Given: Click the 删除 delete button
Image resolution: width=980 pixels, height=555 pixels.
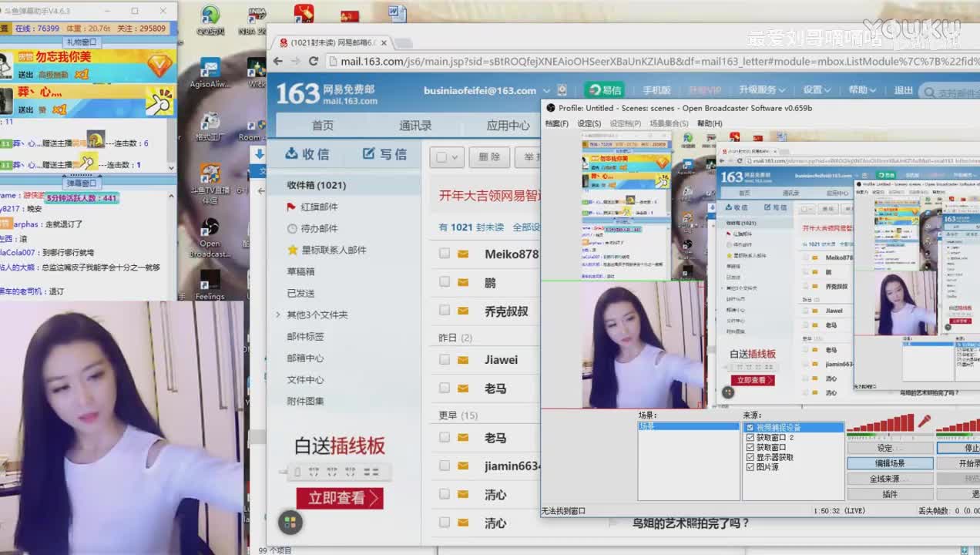Looking at the screenshot, I should [489, 157].
